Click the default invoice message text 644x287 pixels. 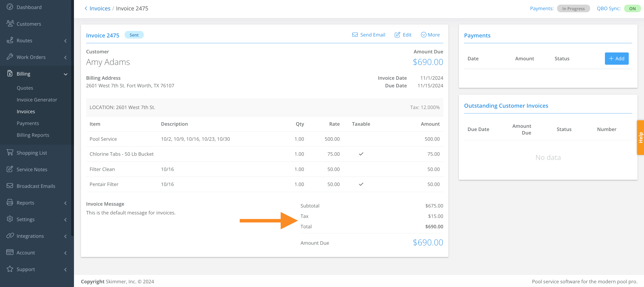[131, 213]
